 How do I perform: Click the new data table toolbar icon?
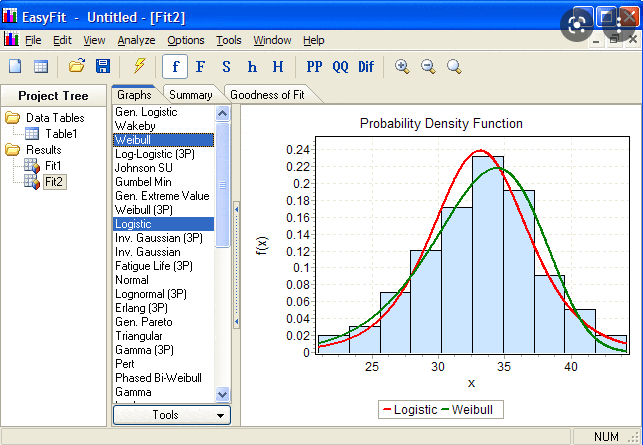point(41,66)
